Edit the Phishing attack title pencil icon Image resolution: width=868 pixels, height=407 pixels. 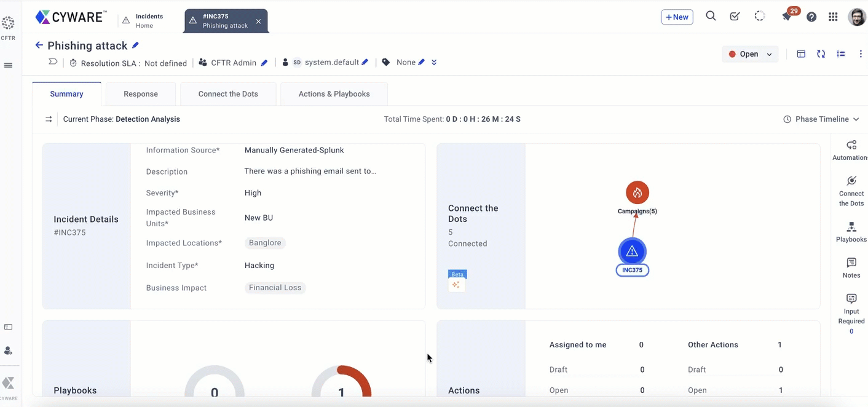click(136, 45)
